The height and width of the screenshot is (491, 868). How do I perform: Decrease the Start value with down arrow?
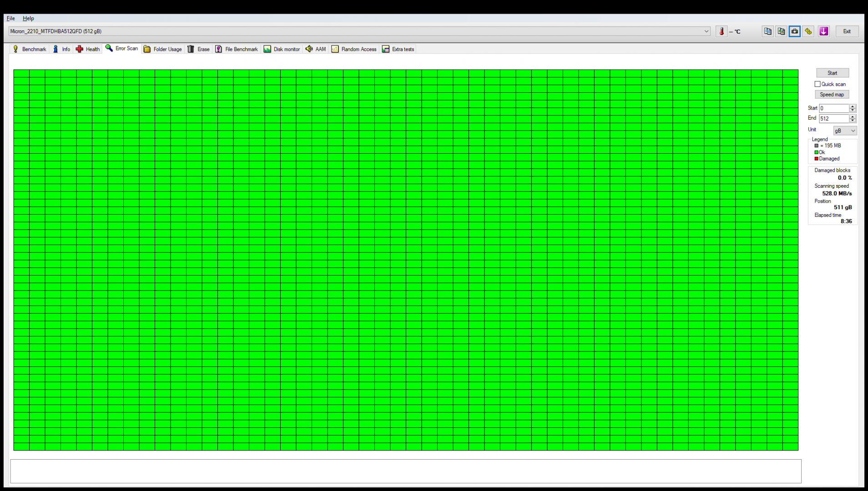coord(853,110)
